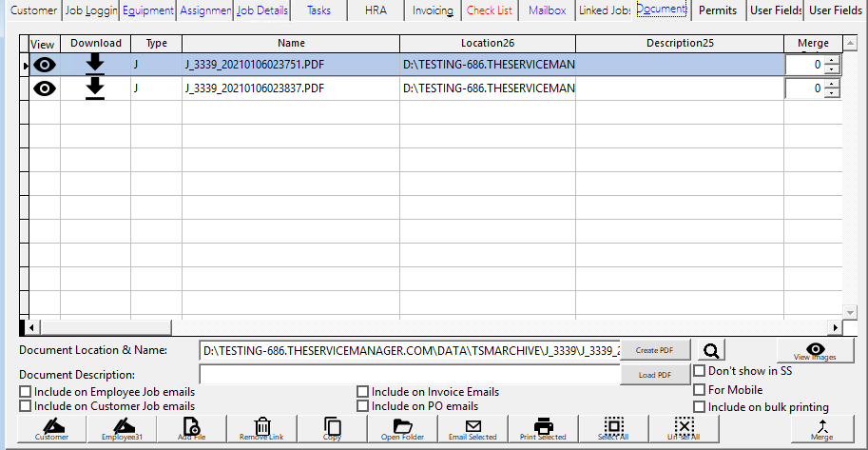Click the Employee31 signature button
The width and height of the screenshot is (868, 450).
pyautogui.click(x=123, y=429)
